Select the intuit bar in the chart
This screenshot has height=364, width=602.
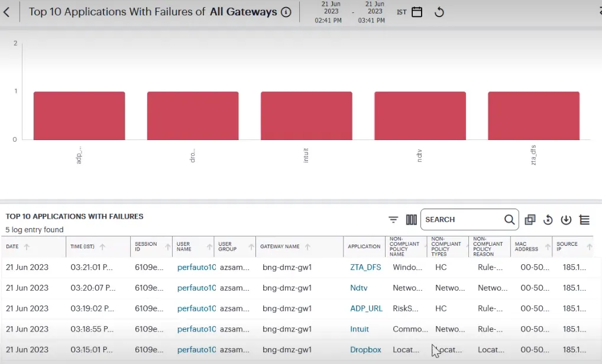(x=306, y=115)
